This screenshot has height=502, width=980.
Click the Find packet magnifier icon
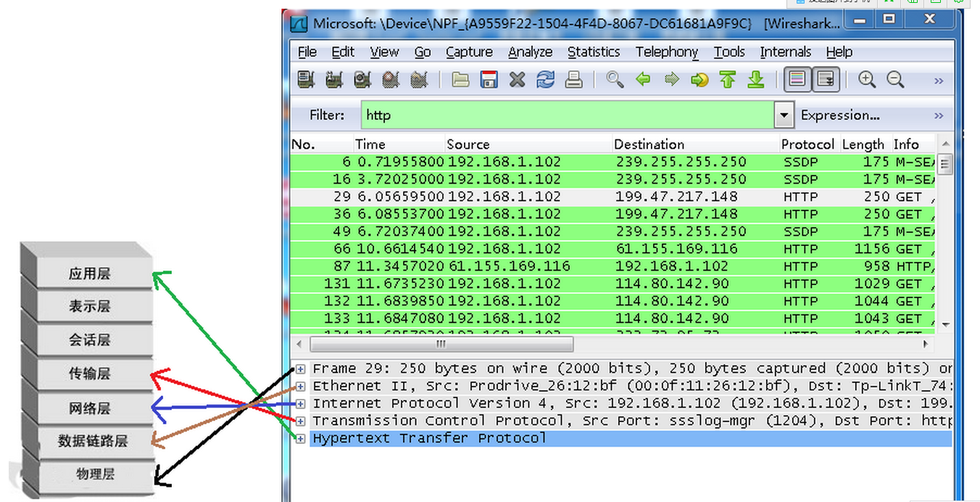615,80
